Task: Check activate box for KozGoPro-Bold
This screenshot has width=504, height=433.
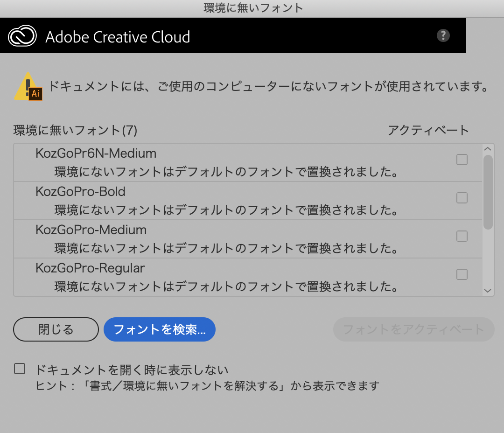Action: (x=462, y=198)
